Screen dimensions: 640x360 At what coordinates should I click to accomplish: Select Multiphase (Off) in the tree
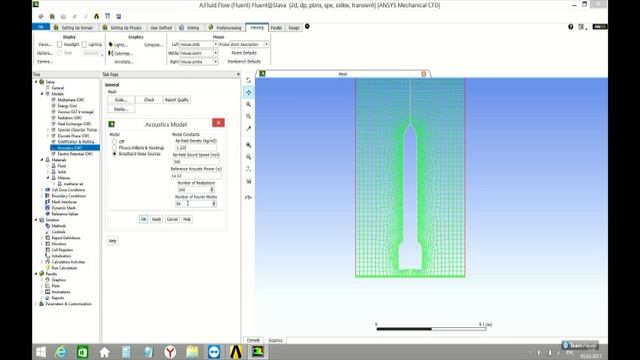point(71,100)
